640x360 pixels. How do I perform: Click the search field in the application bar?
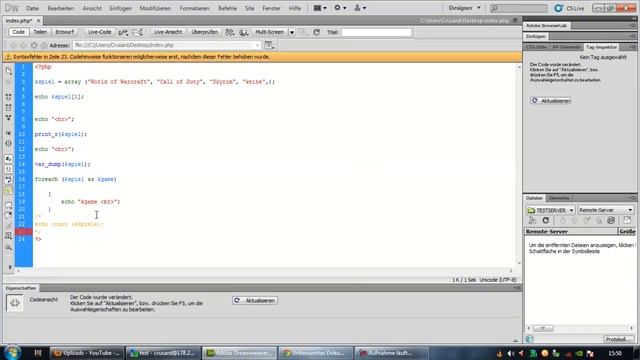coord(518,8)
